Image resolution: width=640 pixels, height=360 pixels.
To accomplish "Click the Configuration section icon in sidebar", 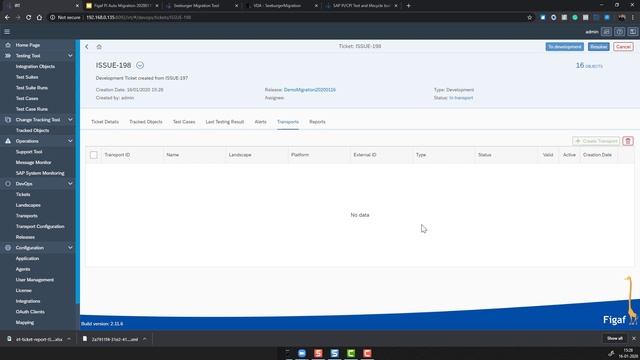I will click(x=8, y=248).
